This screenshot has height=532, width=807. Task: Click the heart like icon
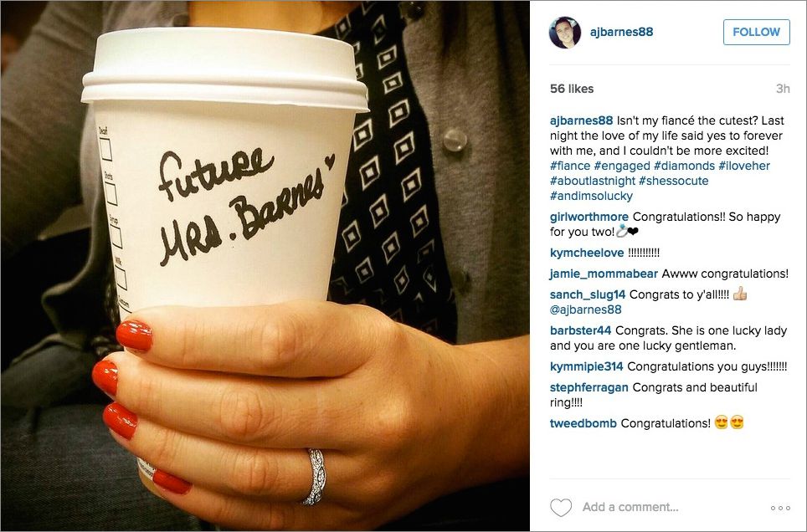pyautogui.click(x=561, y=507)
